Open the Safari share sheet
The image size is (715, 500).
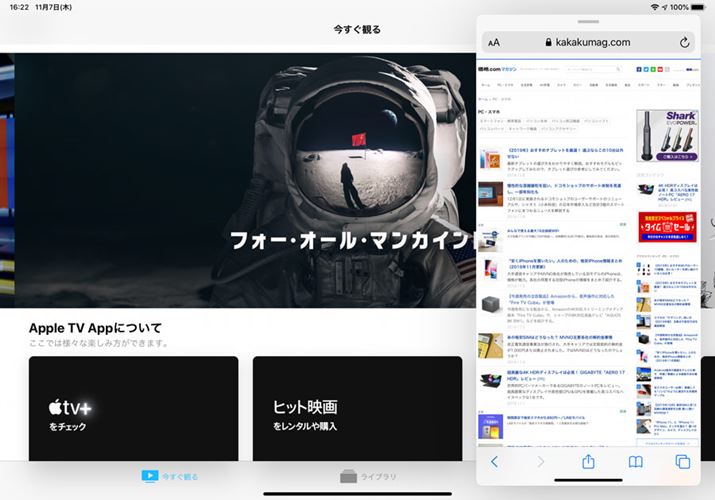[x=588, y=461]
